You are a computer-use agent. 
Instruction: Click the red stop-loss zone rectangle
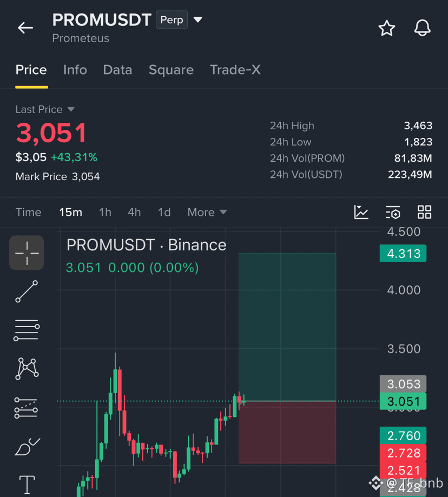click(287, 432)
